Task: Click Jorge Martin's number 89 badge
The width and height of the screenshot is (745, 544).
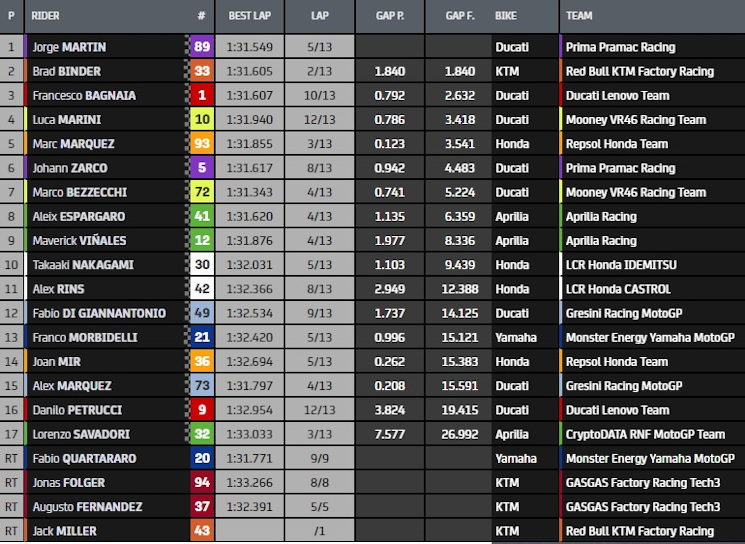Action: tap(202, 47)
